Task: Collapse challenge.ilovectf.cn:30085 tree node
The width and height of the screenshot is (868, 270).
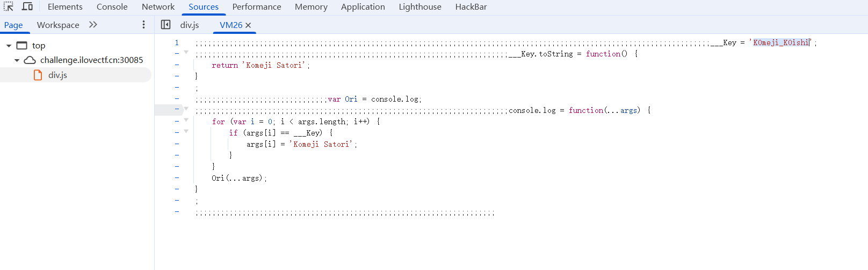Action: pyautogui.click(x=17, y=60)
